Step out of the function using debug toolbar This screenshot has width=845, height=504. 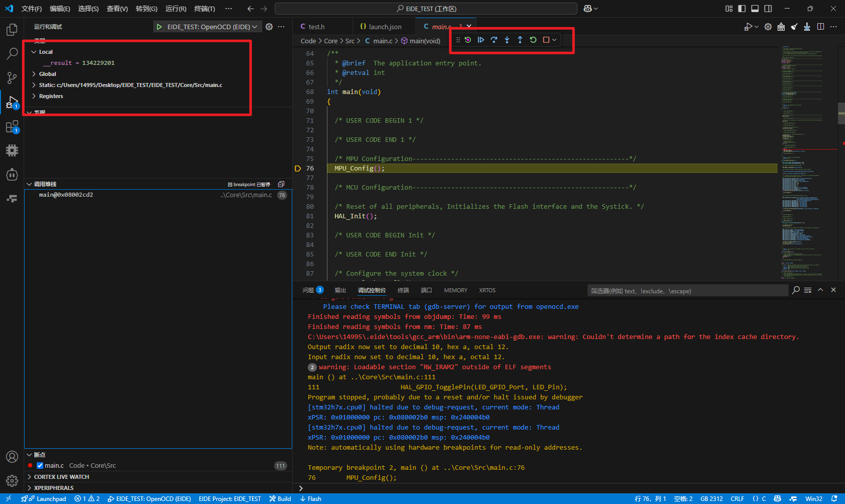point(520,40)
